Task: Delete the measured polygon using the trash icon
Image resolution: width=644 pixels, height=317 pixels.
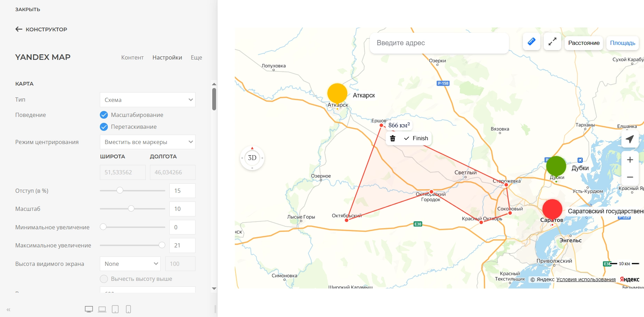Action: [x=393, y=138]
